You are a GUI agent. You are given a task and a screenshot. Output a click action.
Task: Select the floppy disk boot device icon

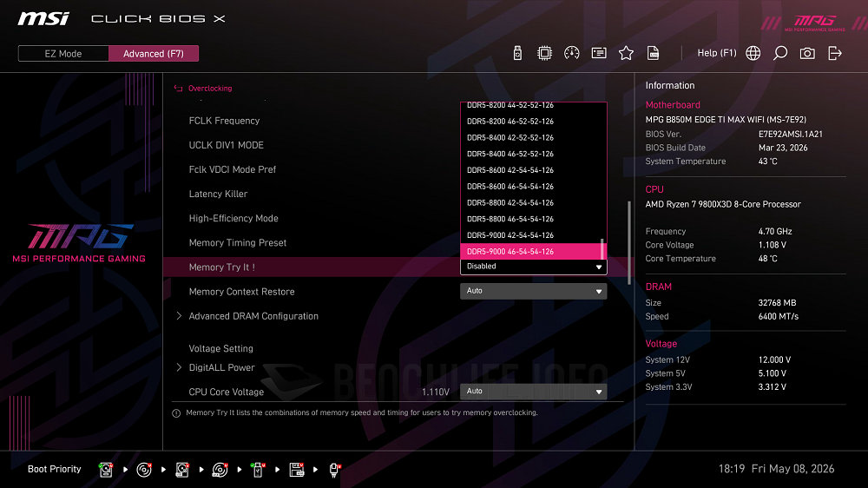tap(297, 470)
